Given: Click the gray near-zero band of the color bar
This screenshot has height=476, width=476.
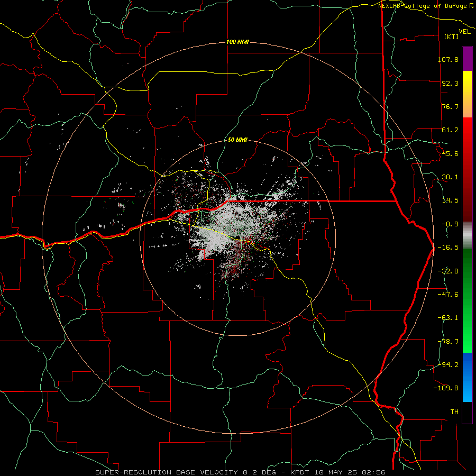Looking at the screenshot, I should click(x=467, y=235).
